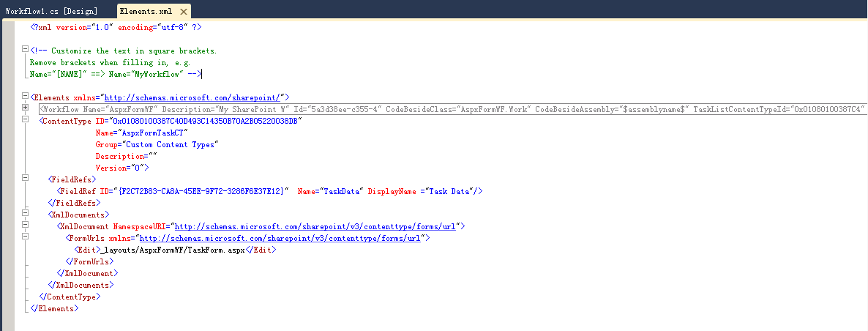
Task: Click the Group="Custom Content Types" attribute
Action: pyautogui.click(x=157, y=144)
